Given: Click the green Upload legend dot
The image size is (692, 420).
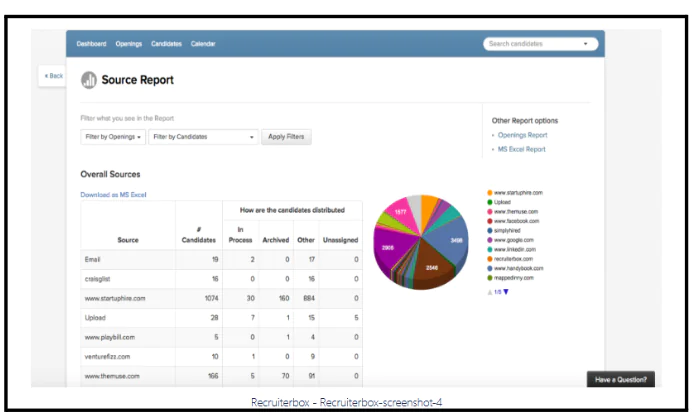Looking at the screenshot, I should pos(490,202).
